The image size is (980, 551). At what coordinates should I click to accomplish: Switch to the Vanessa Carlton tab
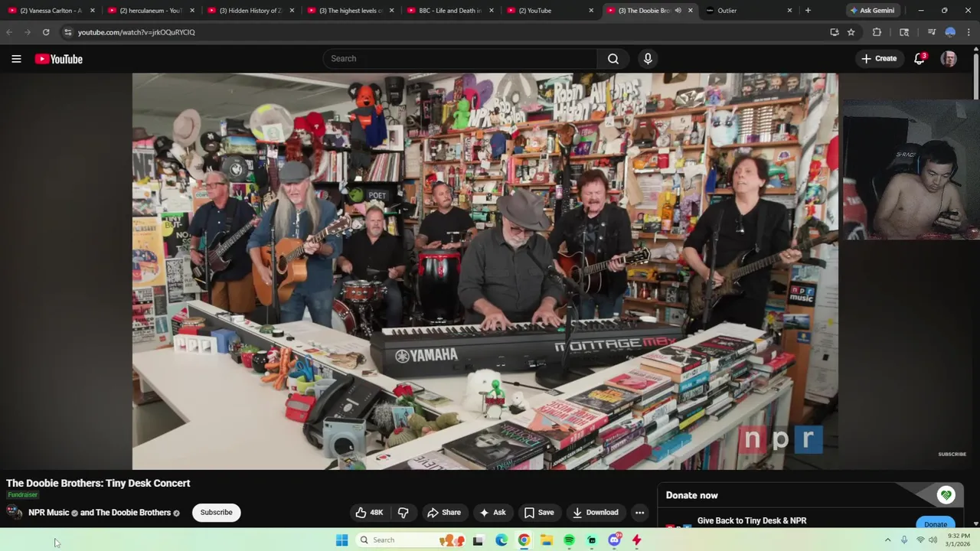(51, 11)
